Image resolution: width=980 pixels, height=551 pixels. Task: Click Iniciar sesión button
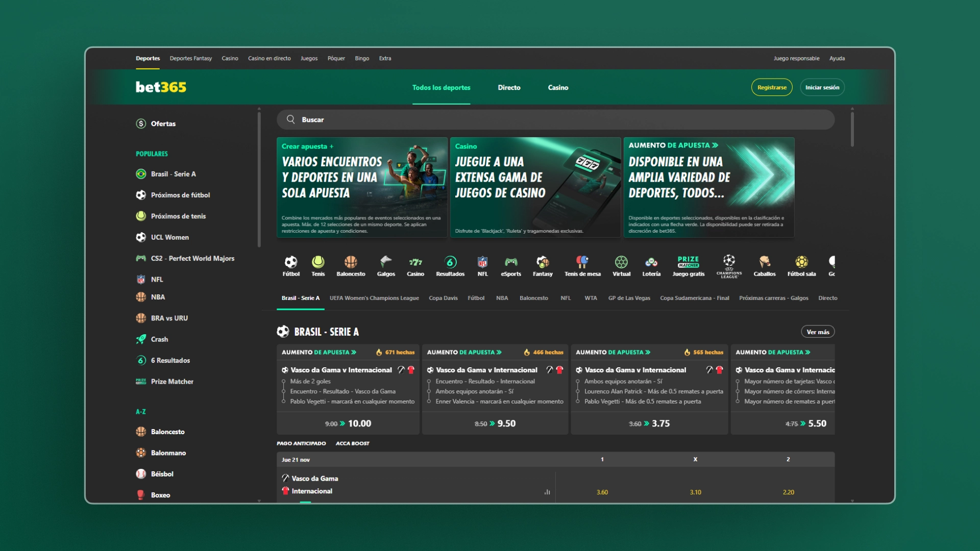coord(822,87)
